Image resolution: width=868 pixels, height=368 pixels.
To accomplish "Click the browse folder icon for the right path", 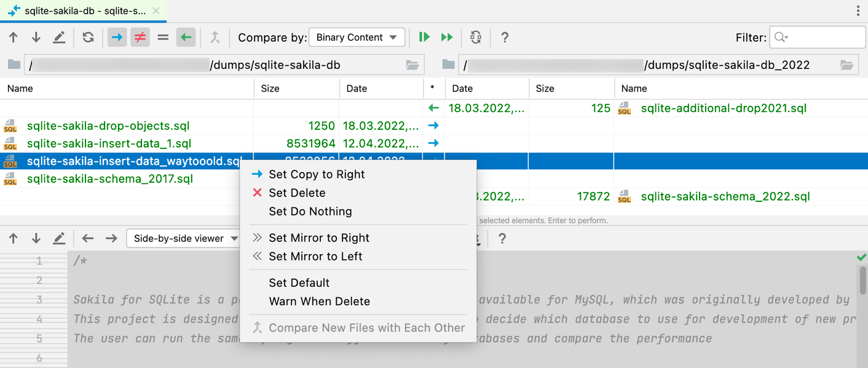I will (846, 64).
